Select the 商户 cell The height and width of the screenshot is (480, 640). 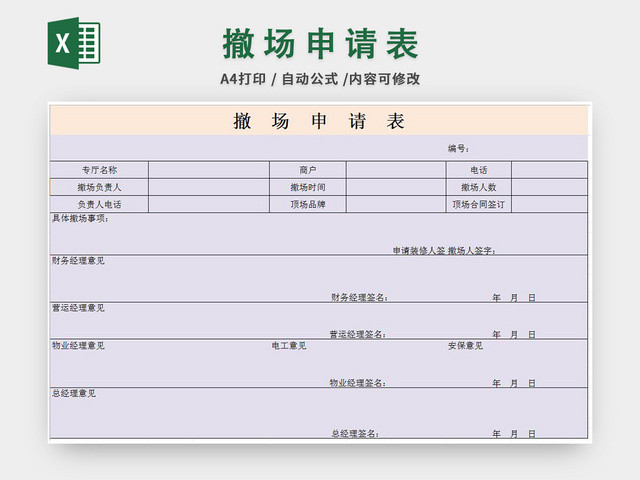(x=308, y=170)
